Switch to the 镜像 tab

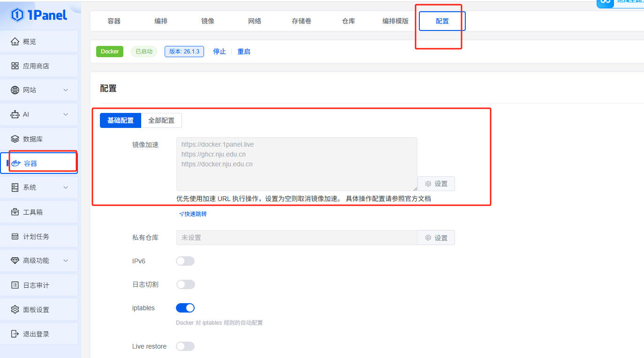pyautogui.click(x=207, y=21)
